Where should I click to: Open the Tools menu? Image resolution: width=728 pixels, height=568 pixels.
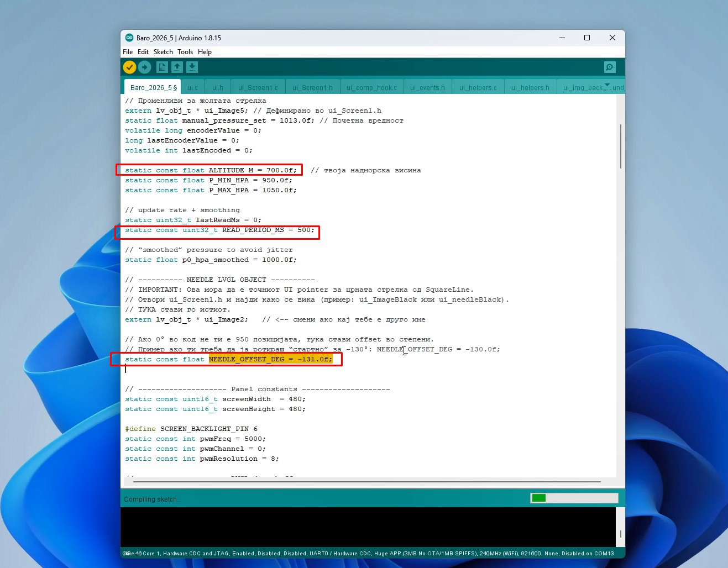(185, 52)
